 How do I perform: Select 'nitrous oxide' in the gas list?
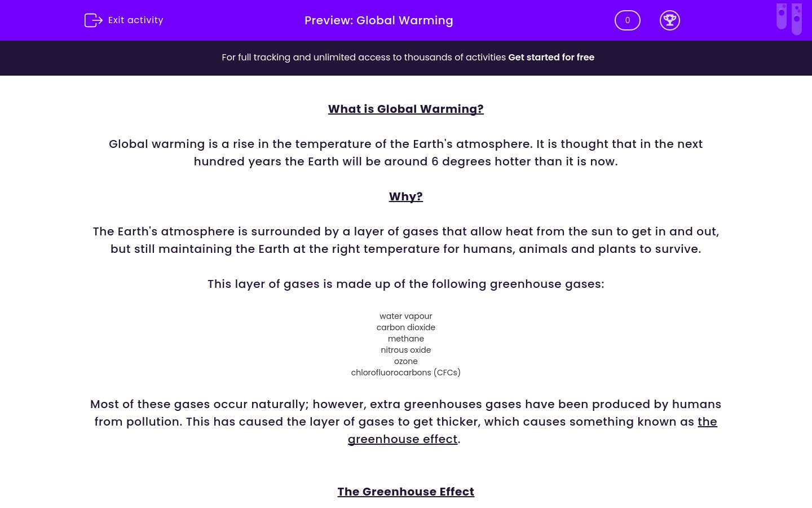406,350
